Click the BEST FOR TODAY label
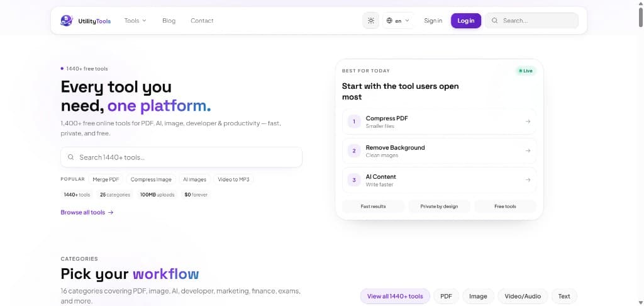This screenshot has width=644, height=306. click(x=366, y=71)
